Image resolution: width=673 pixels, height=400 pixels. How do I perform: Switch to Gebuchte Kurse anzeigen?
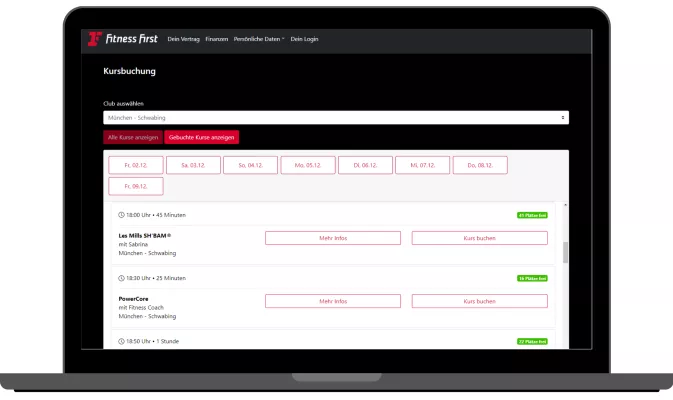click(202, 137)
